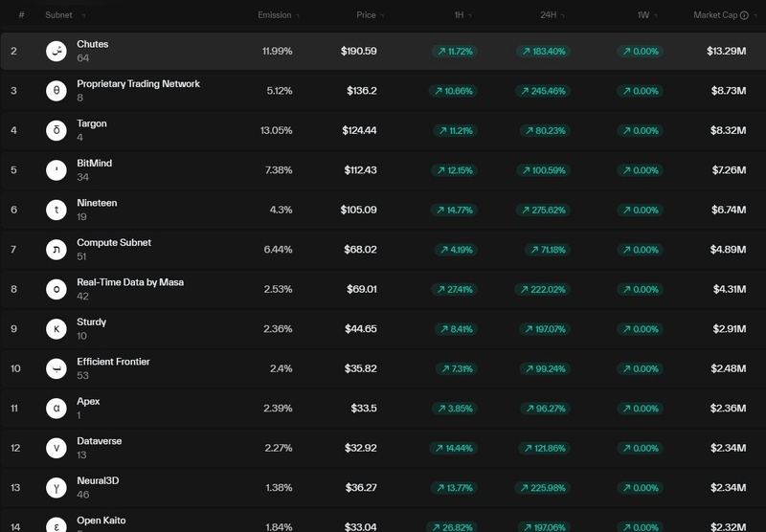Open the Efficient Frontier subnet link

(x=113, y=362)
